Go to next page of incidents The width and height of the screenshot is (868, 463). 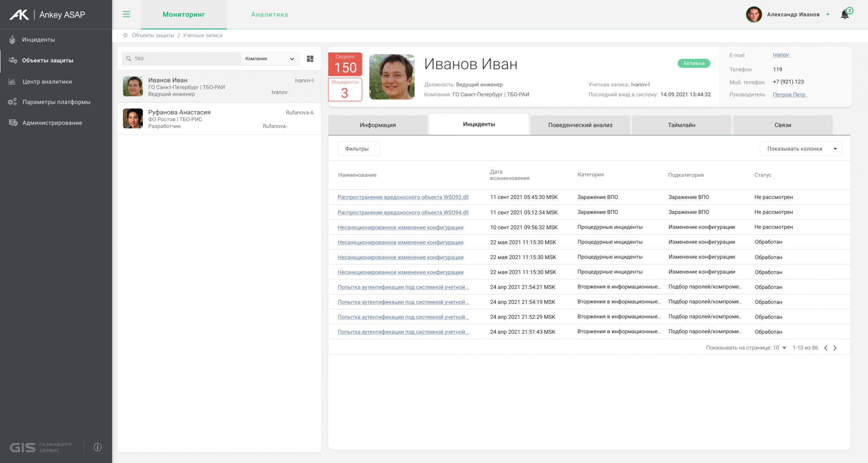835,348
